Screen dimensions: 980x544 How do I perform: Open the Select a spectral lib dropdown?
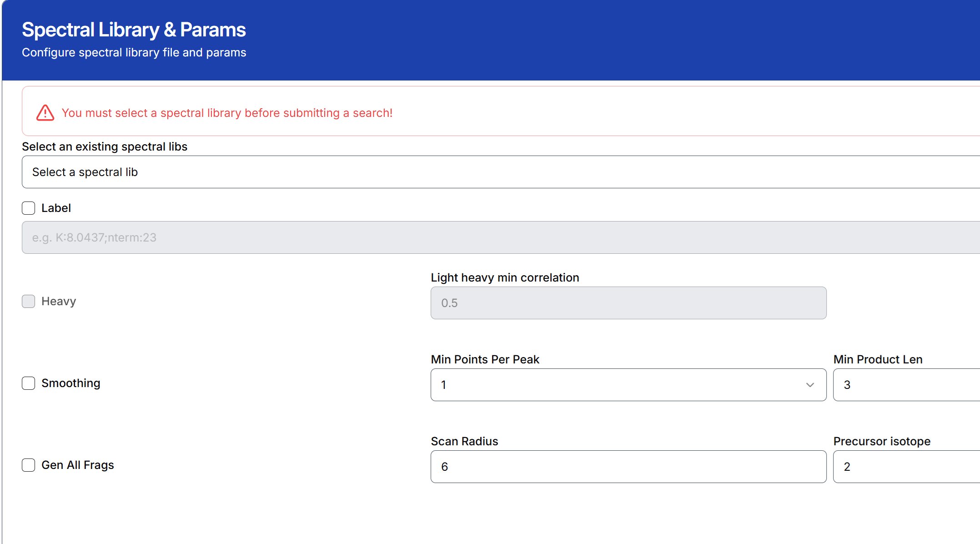[500, 172]
